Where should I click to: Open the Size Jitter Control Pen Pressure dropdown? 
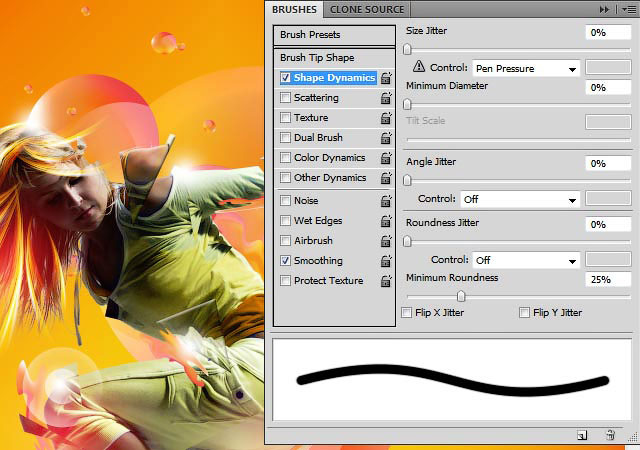pyautogui.click(x=526, y=69)
